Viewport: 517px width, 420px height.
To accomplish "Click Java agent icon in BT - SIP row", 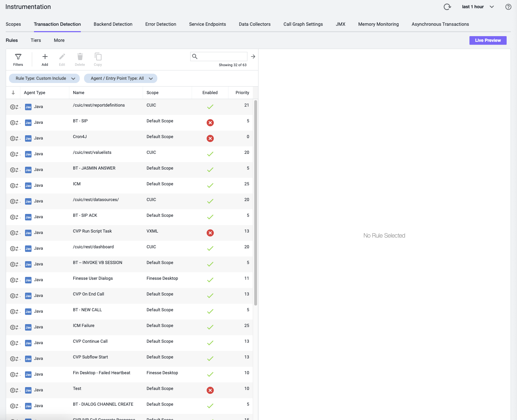I will click(28, 123).
